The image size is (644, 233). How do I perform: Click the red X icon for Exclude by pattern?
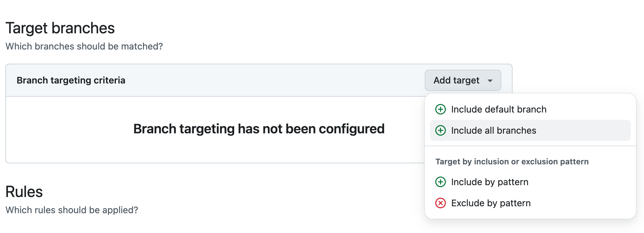click(441, 203)
